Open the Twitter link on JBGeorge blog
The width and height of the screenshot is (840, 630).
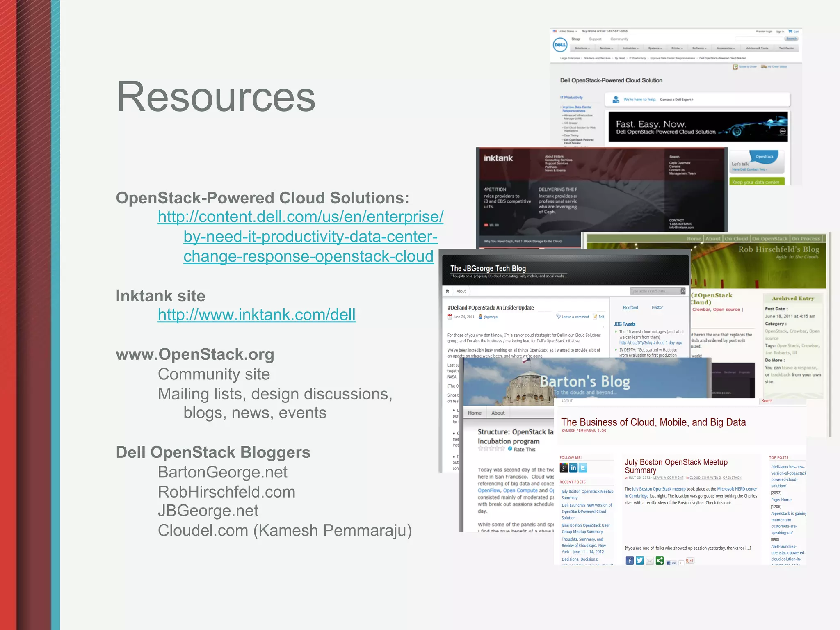click(x=657, y=308)
